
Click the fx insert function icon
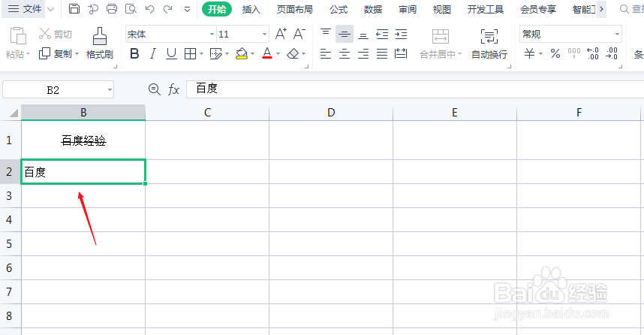pyautogui.click(x=173, y=89)
